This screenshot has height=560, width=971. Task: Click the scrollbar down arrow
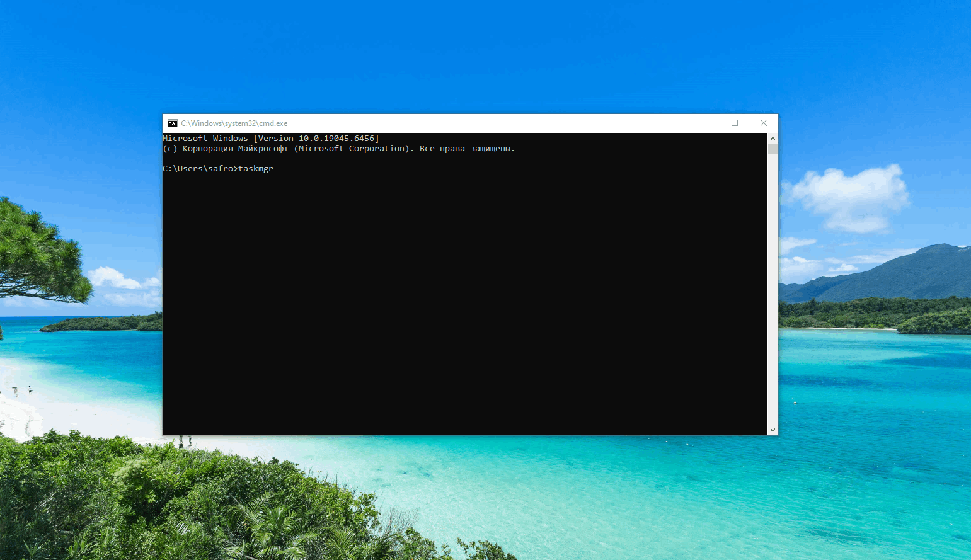(773, 430)
